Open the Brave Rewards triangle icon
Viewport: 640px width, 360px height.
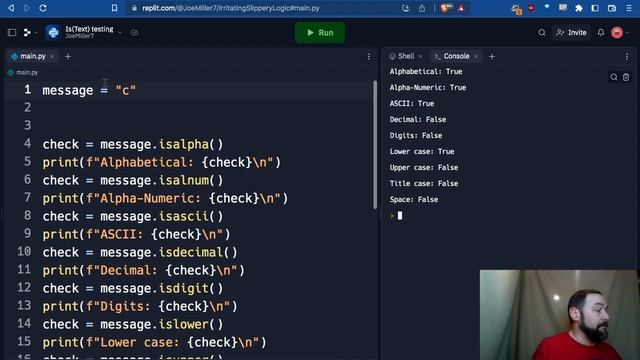pyautogui.click(x=461, y=8)
